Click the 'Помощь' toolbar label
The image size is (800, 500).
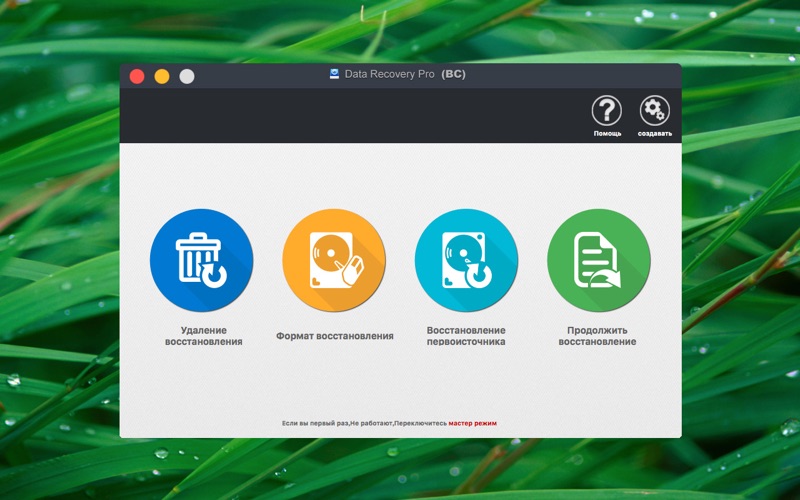607,134
